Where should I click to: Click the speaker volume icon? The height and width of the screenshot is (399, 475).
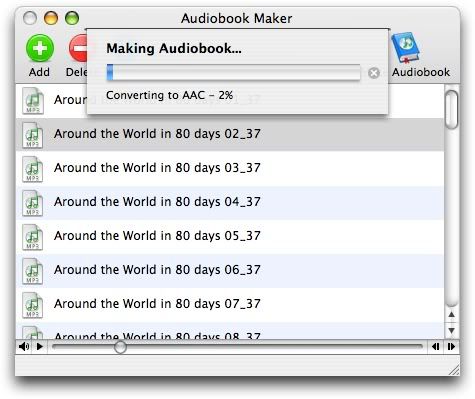point(24,347)
